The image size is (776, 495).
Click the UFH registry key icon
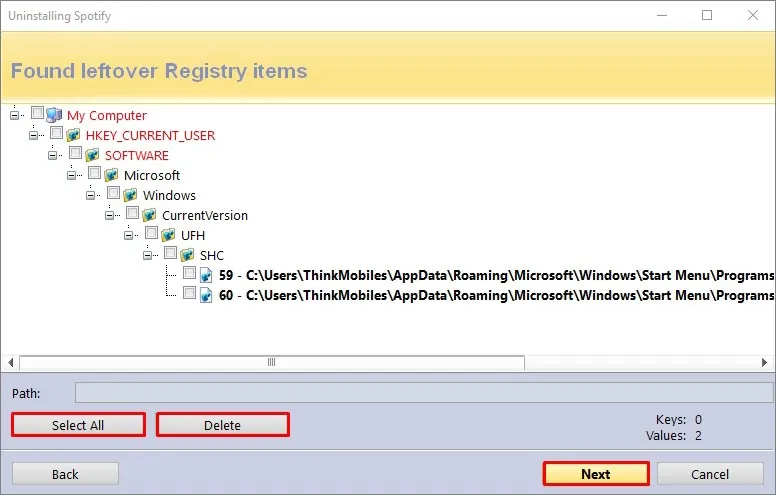click(169, 235)
